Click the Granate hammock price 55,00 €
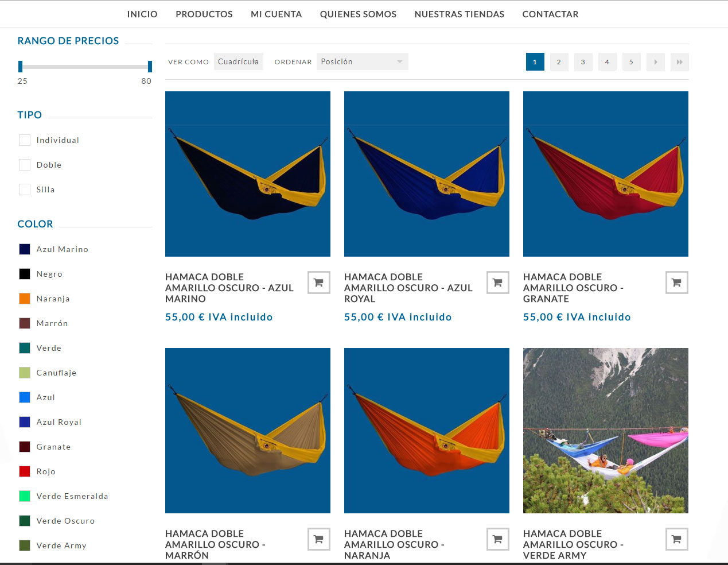Screen dimensions: 728x565 coord(577,317)
